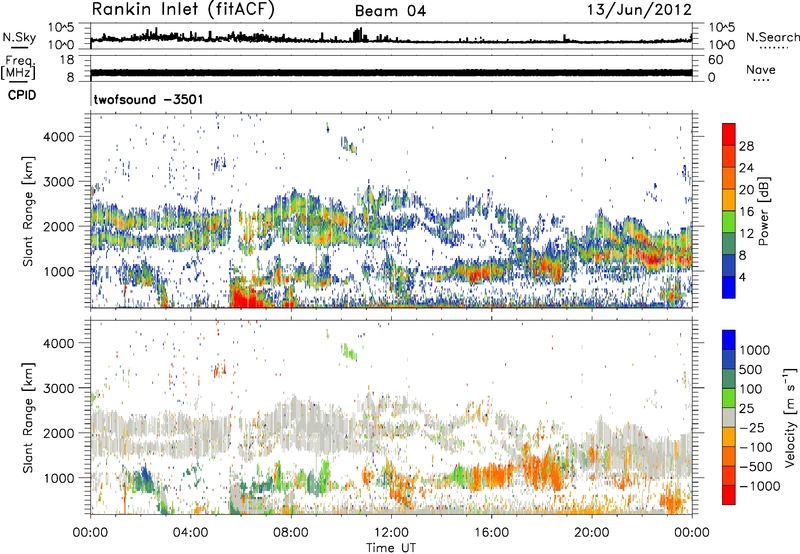Click the '-100' label on Velocity colorbar
800x554 pixels.
(x=756, y=447)
